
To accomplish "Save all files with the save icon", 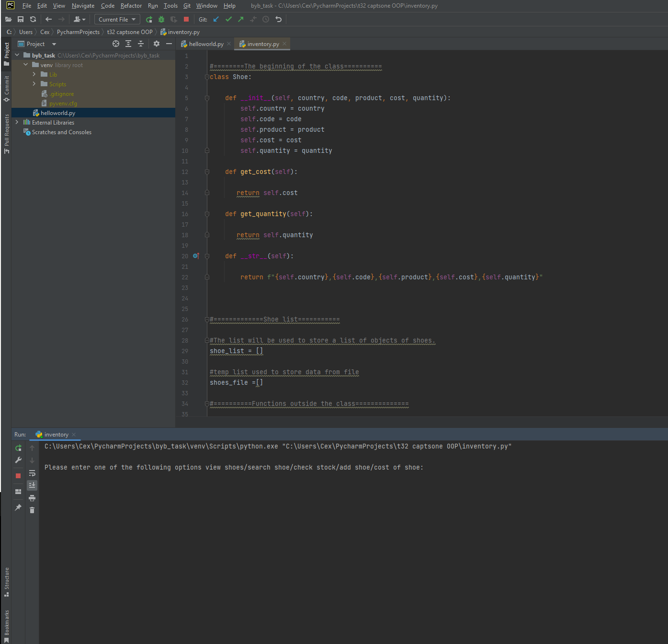I will (21, 19).
